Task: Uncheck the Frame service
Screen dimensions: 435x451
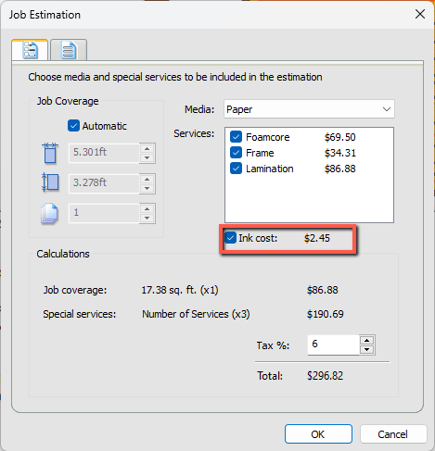Action: pyautogui.click(x=236, y=153)
